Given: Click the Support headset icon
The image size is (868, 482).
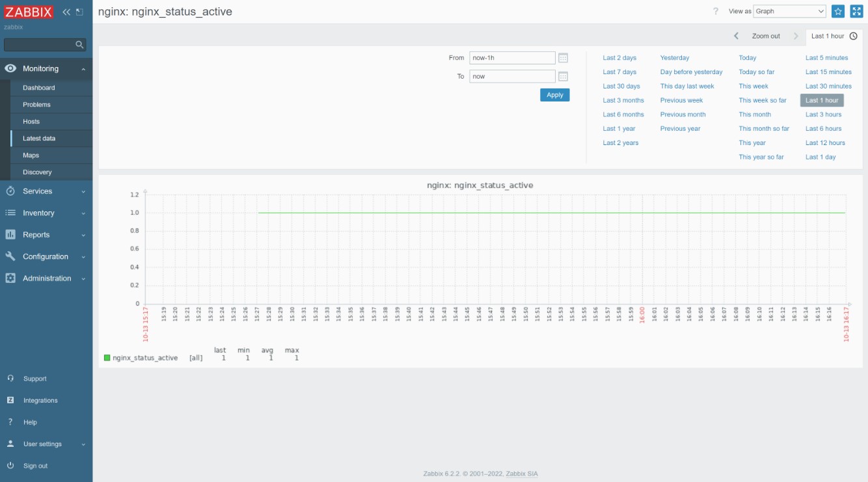Looking at the screenshot, I should point(10,379).
